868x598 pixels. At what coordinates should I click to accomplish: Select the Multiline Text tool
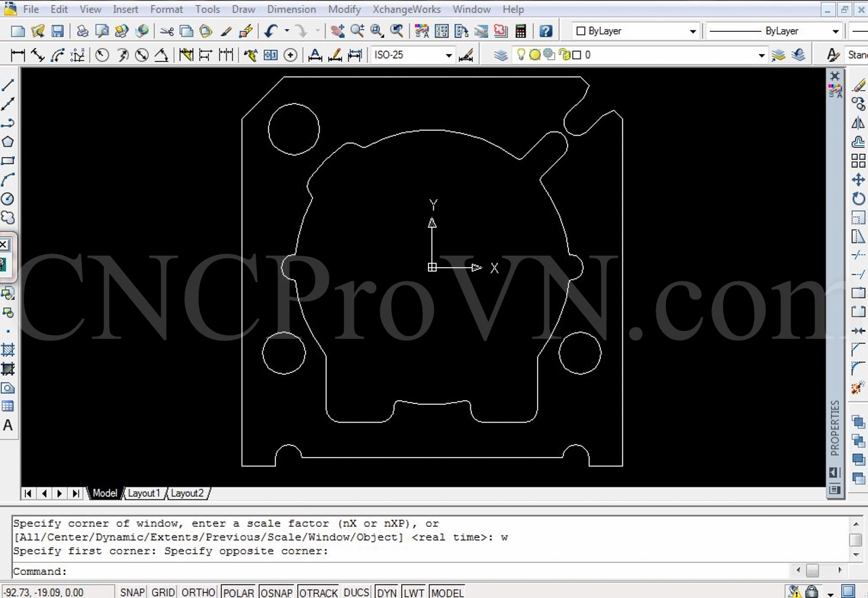coord(8,426)
